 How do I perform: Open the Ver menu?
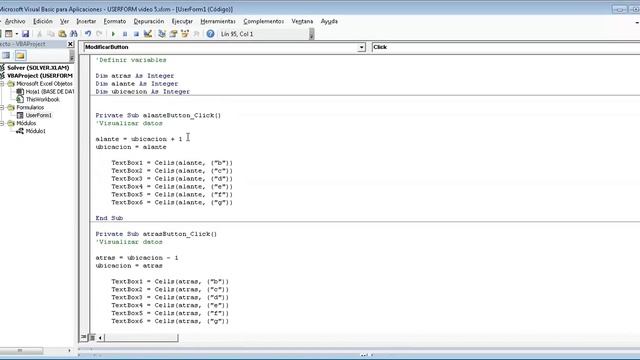point(64,21)
